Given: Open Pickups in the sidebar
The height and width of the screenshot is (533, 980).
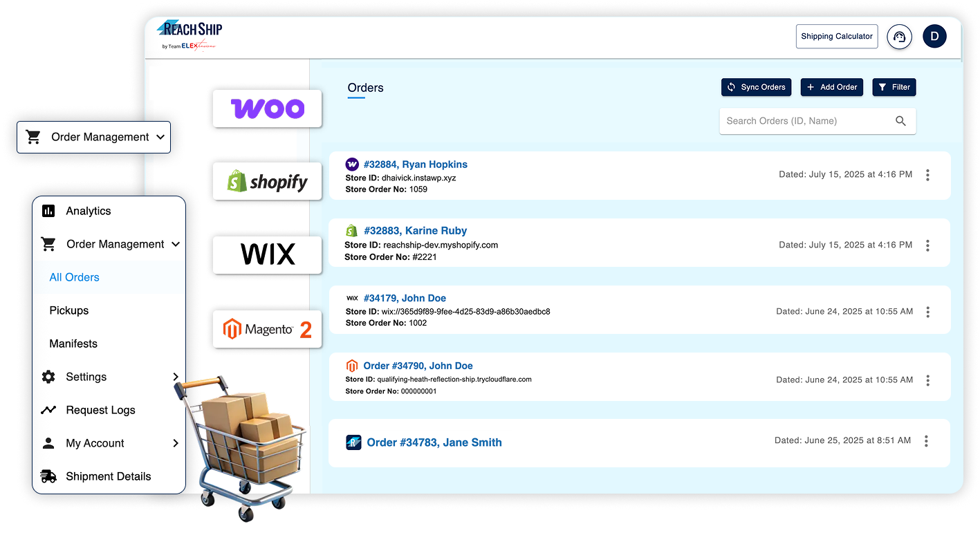Looking at the screenshot, I should point(69,310).
